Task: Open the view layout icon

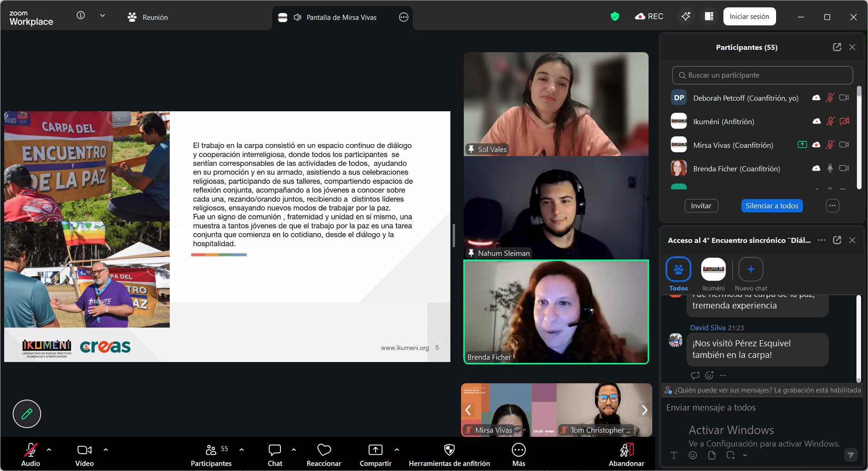Action: [709, 17]
